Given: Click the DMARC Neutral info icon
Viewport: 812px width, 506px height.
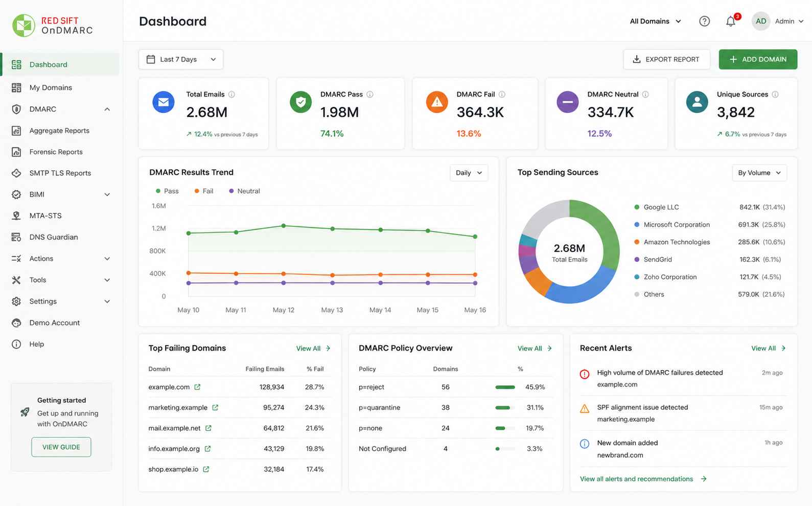Looking at the screenshot, I should click(x=645, y=95).
